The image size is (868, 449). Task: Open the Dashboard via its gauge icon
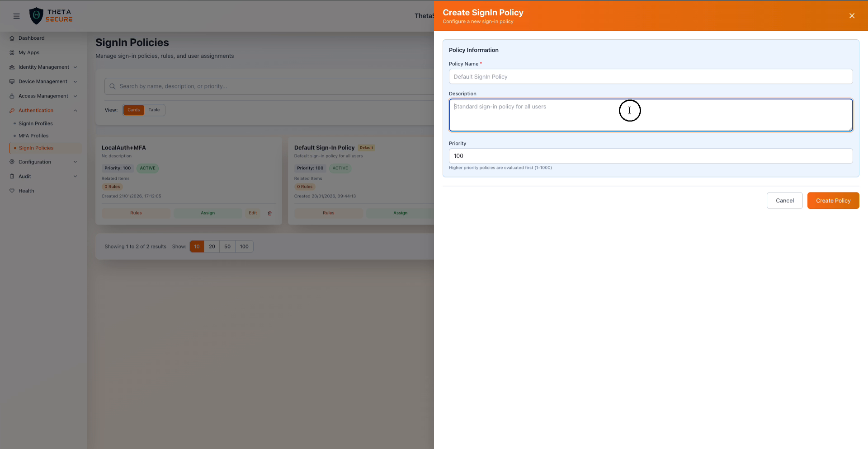(12, 38)
